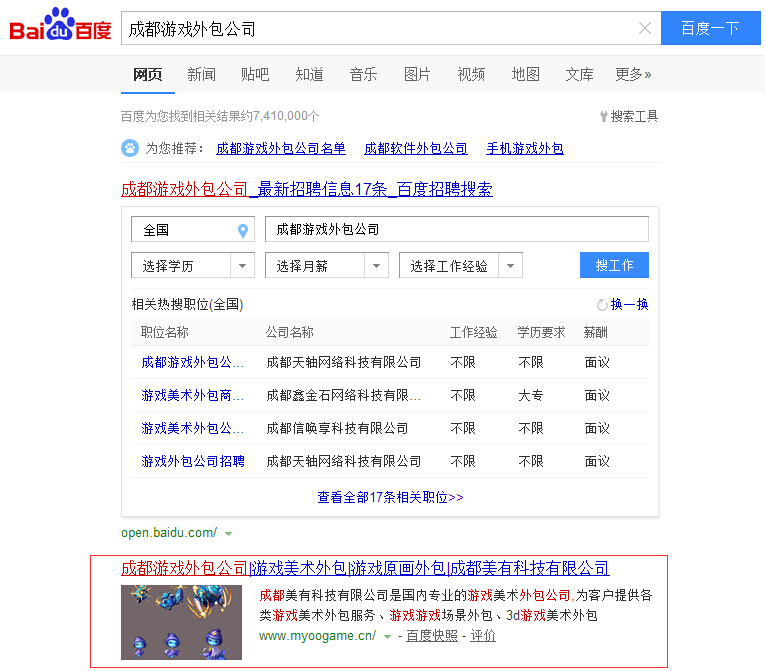Click the location pin icon
Image resolution: width=765 pixels, height=671 pixels.
point(242,230)
